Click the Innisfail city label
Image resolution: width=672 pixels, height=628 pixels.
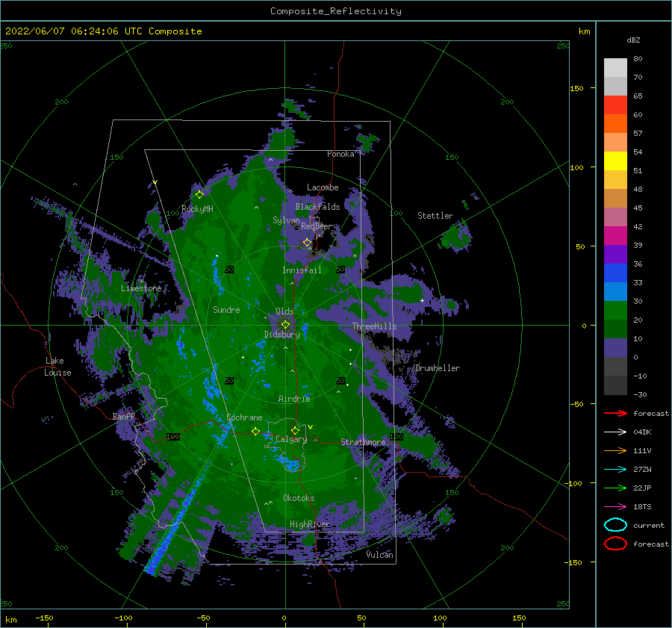point(302,270)
